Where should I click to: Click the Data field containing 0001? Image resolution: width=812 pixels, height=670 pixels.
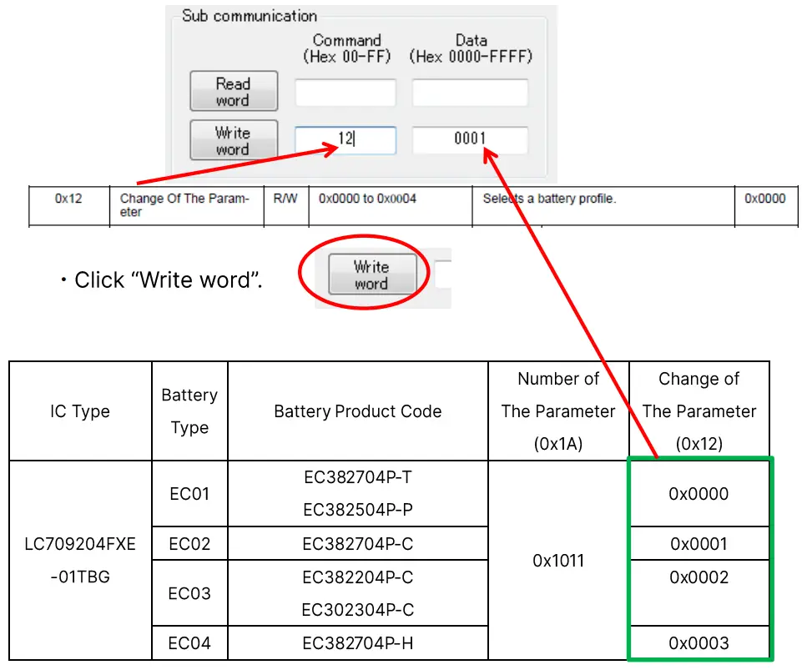tap(470, 140)
